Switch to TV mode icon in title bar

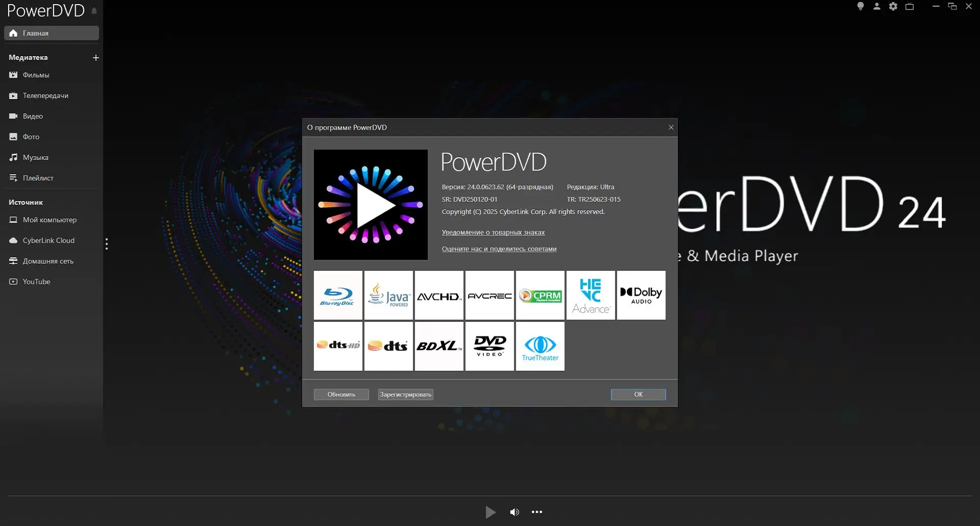click(x=910, y=6)
